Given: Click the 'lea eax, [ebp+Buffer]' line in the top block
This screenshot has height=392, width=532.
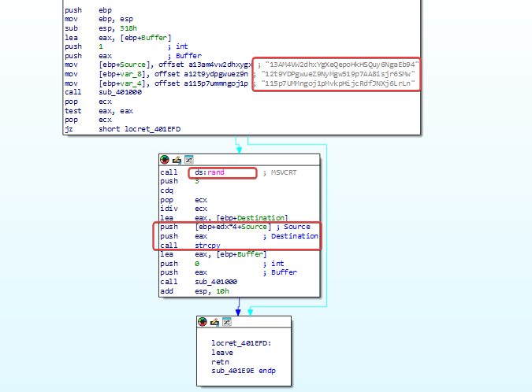Looking at the screenshot, I should pos(118,38).
